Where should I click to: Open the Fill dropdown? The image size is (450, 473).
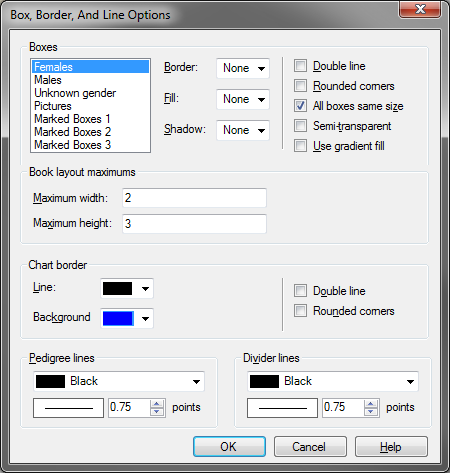pos(243,99)
